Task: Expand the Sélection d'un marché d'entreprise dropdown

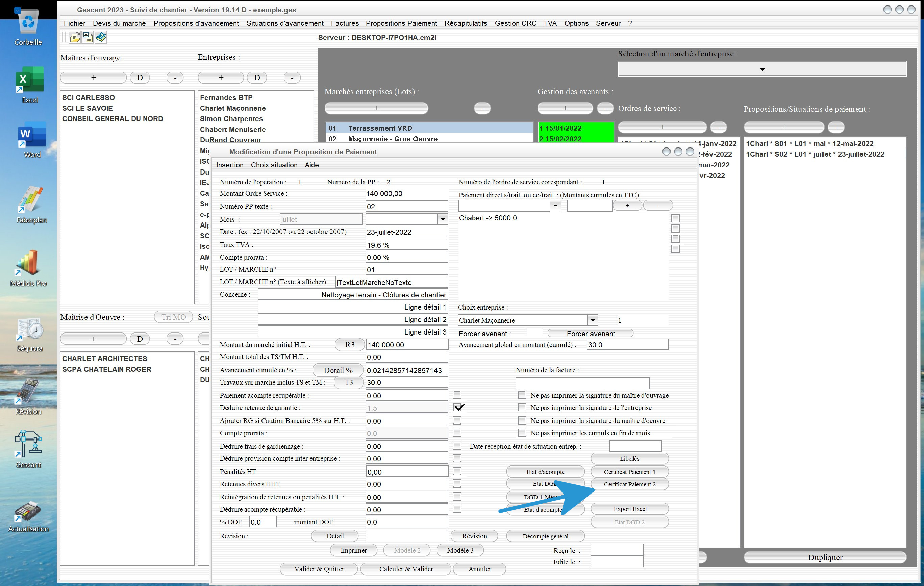Action: point(762,69)
